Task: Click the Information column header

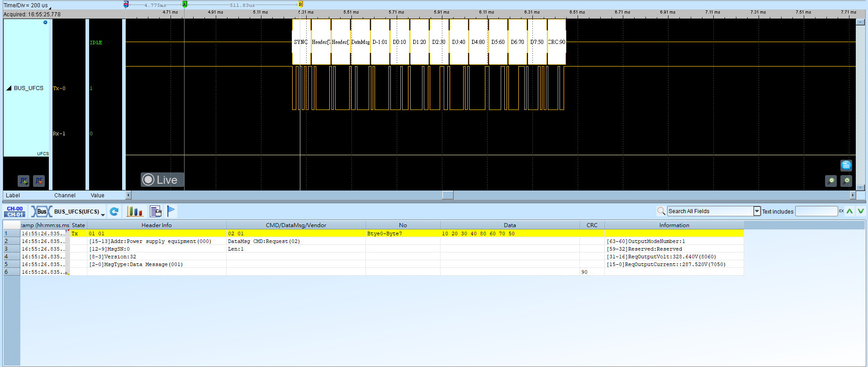Action: click(674, 225)
